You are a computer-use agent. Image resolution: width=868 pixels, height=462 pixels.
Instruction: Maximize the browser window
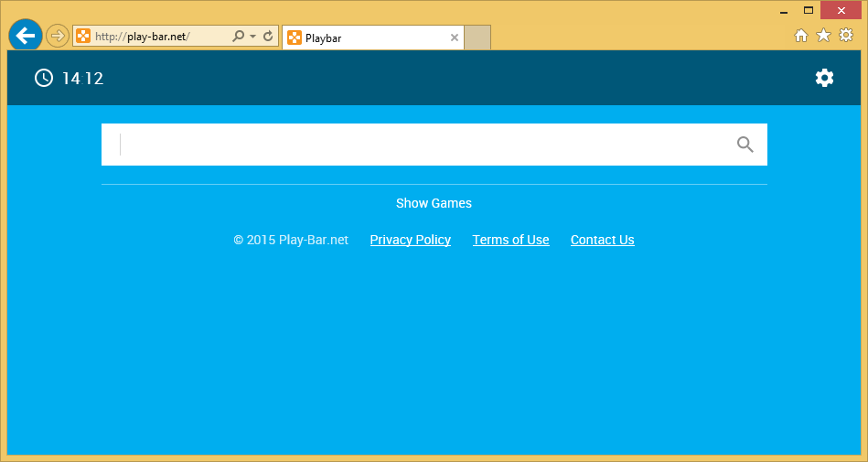pos(809,11)
